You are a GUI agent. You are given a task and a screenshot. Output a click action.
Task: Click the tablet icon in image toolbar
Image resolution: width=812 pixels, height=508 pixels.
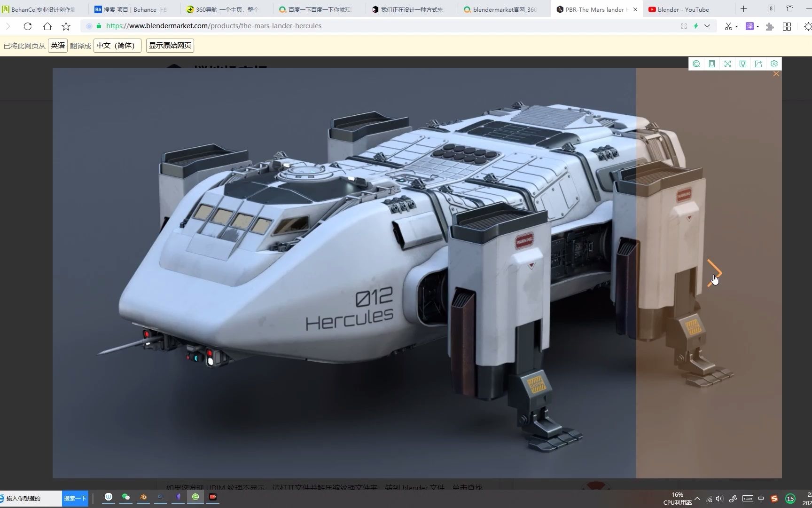[712, 64]
